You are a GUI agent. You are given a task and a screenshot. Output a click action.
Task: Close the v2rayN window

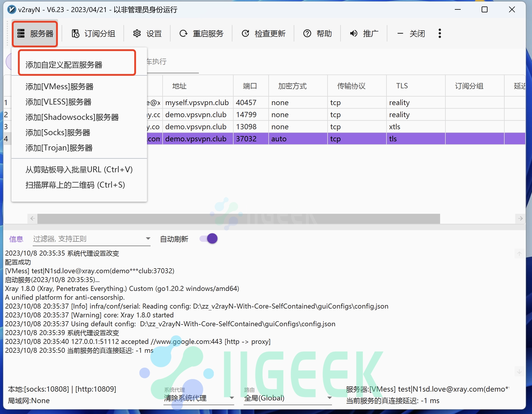[512, 9]
